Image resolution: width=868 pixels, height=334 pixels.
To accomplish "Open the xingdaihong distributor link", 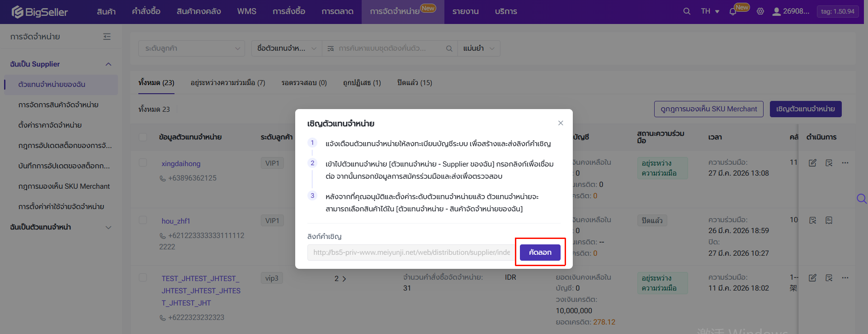I will 181,164.
